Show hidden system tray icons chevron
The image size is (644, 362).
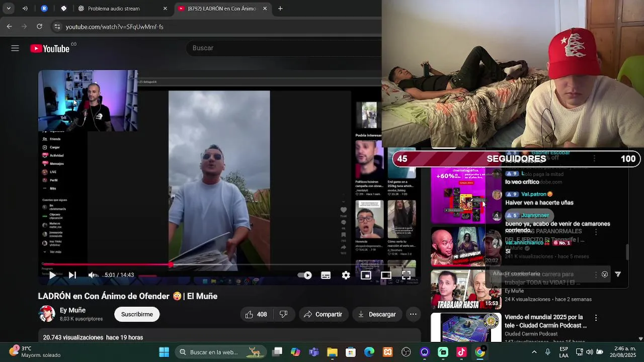[x=534, y=352]
